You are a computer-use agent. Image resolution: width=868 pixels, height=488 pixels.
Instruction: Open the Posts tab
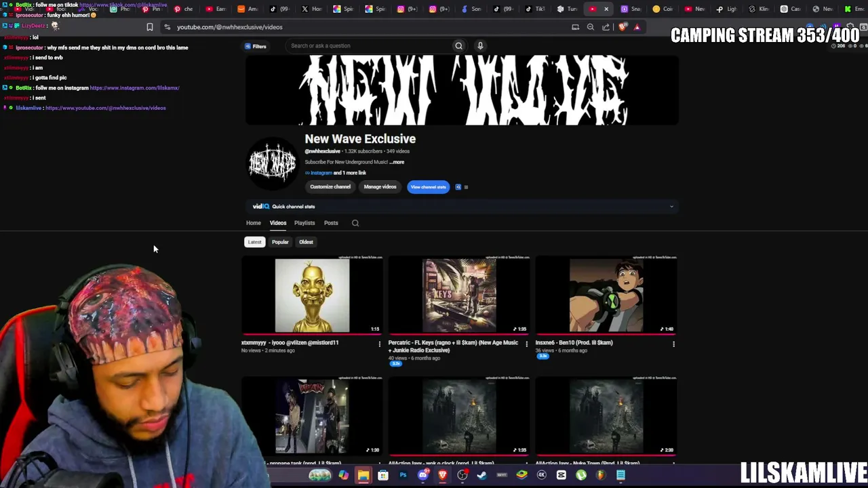pos(331,223)
